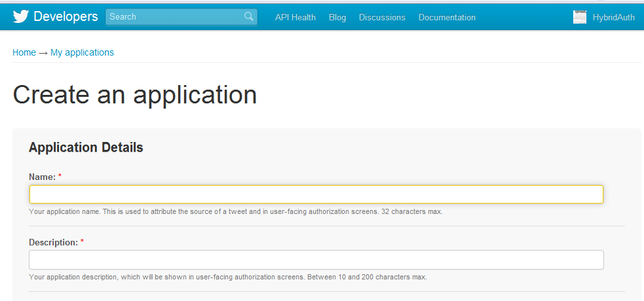644x301 pixels.
Task: Go to the Home breadcrumb link
Action: point(24,52)
